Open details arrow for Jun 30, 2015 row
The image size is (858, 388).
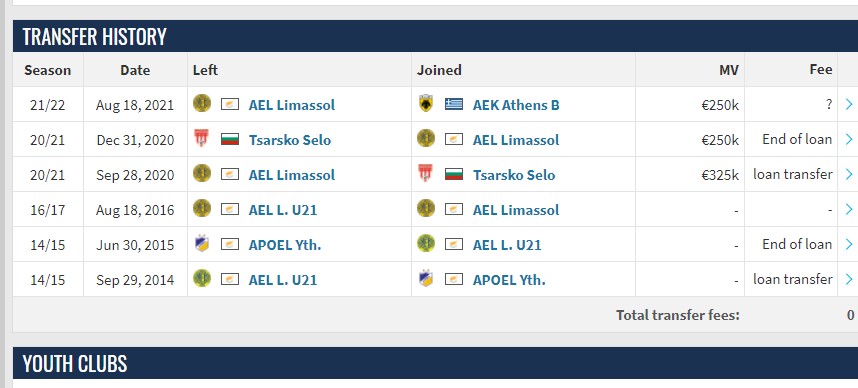[849, 244]
